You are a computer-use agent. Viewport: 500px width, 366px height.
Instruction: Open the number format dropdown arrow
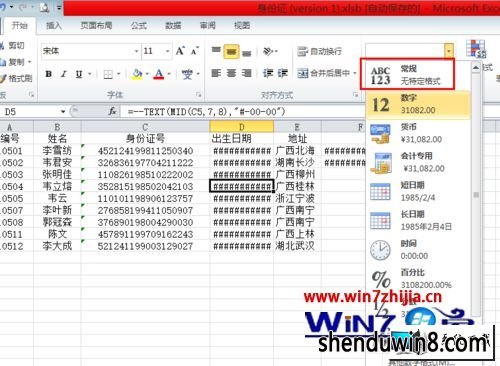click(449, 51)
